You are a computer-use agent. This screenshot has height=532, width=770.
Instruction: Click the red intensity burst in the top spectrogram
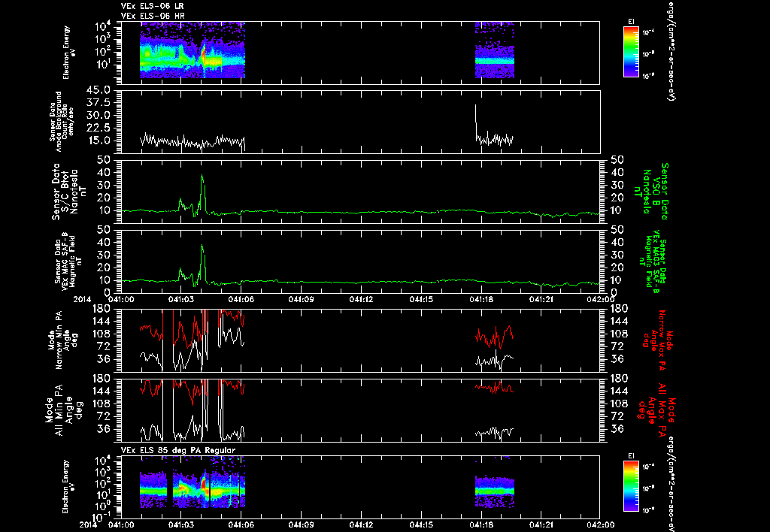[203, 53]
